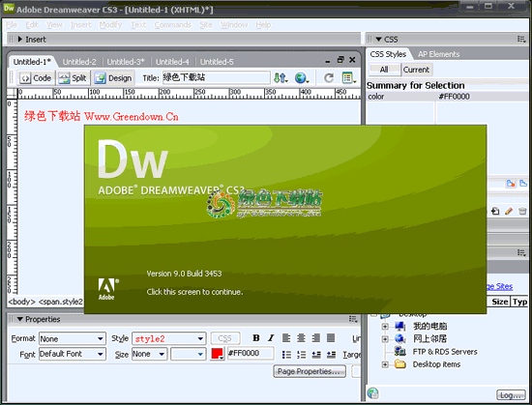Viewport: 532px width, 405px height.
Task: Edit the document Title field
Action: [216, 77]
